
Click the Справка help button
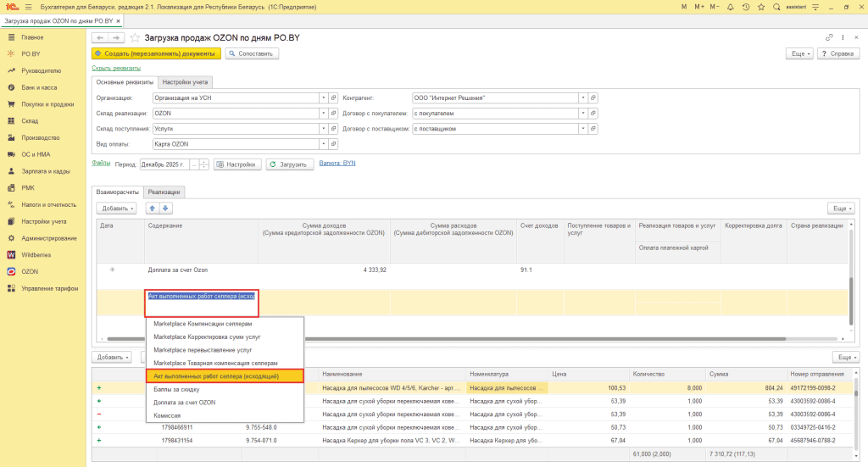(x=838, y=53)
